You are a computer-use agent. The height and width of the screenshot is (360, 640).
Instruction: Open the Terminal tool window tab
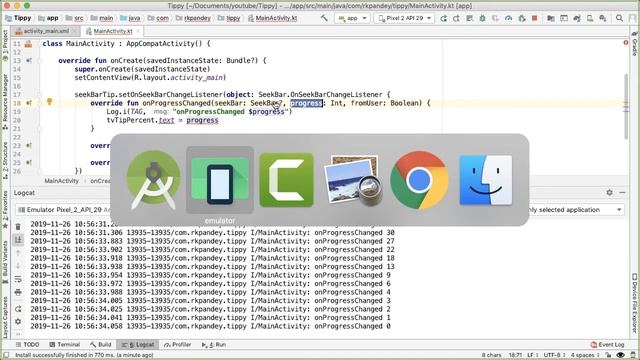pyautogui.click(x=64, y=344)
